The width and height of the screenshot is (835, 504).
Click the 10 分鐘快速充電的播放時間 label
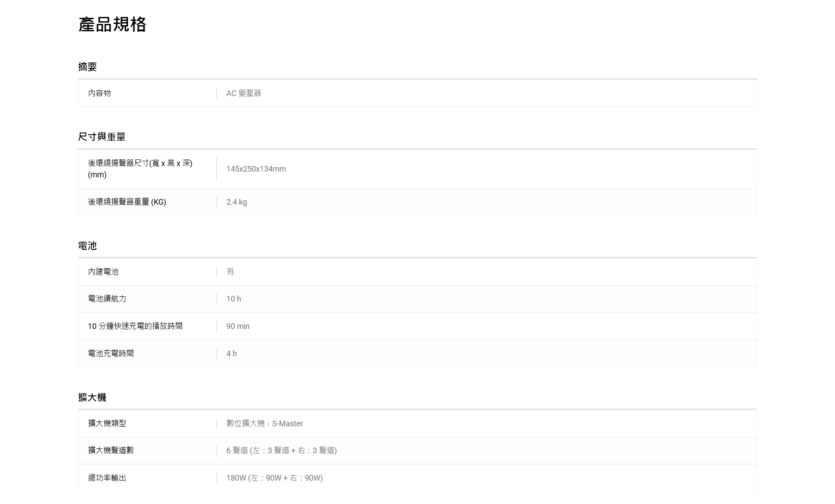point(135,326)
